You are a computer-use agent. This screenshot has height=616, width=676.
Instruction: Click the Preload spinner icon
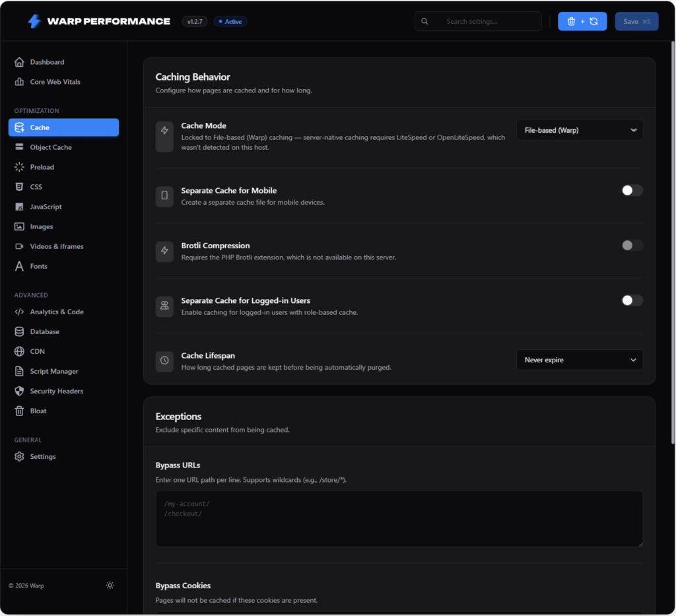point(19,167)
